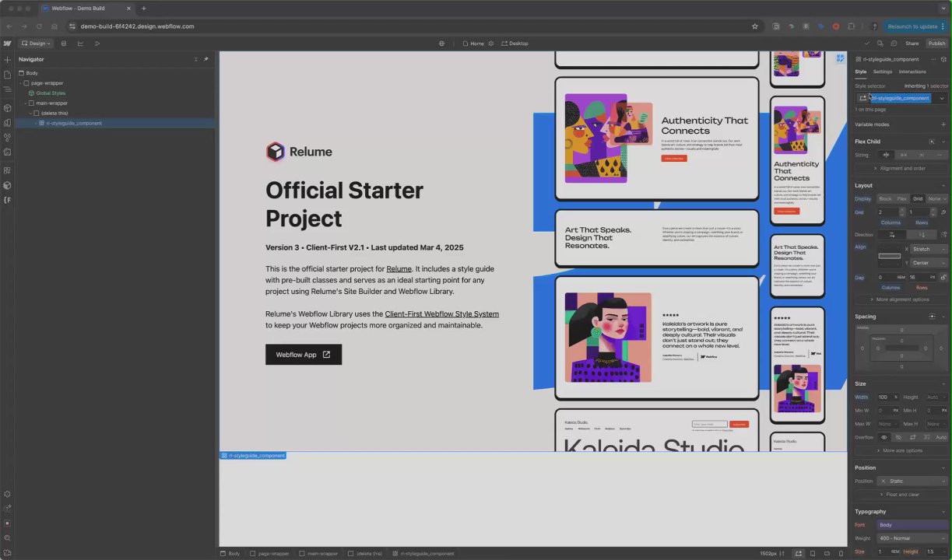Expand Float and clear options
The image size is (952, 560).
point(901,495)
